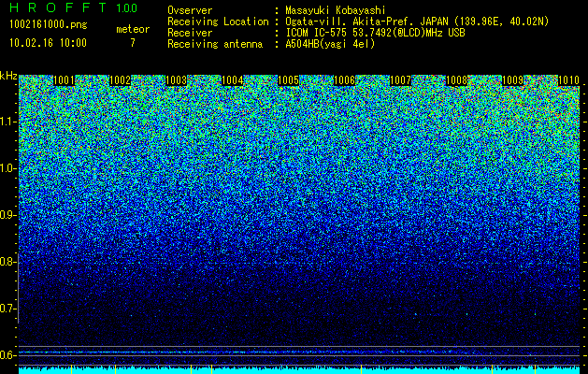
Task: Click the 1.0 frequency axis label
Action: [7, 168]
